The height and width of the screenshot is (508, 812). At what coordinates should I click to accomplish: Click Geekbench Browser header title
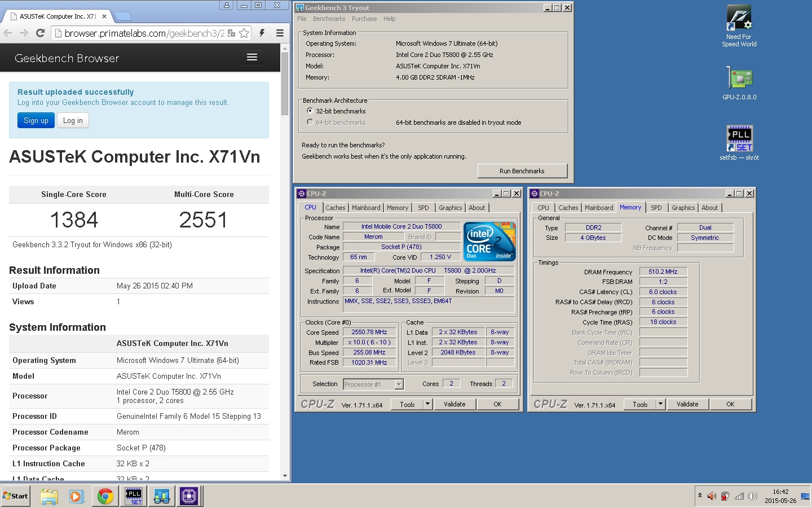[67, 58]
